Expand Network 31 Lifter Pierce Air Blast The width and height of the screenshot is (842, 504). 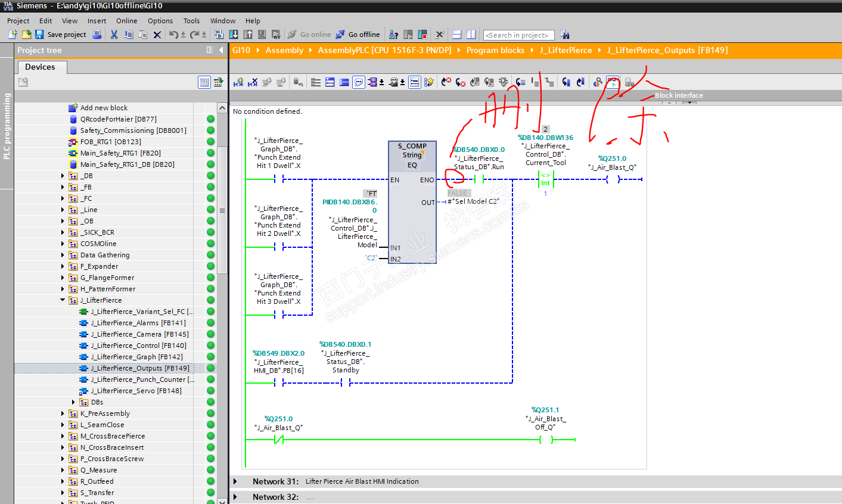click(x=235, y=481)
